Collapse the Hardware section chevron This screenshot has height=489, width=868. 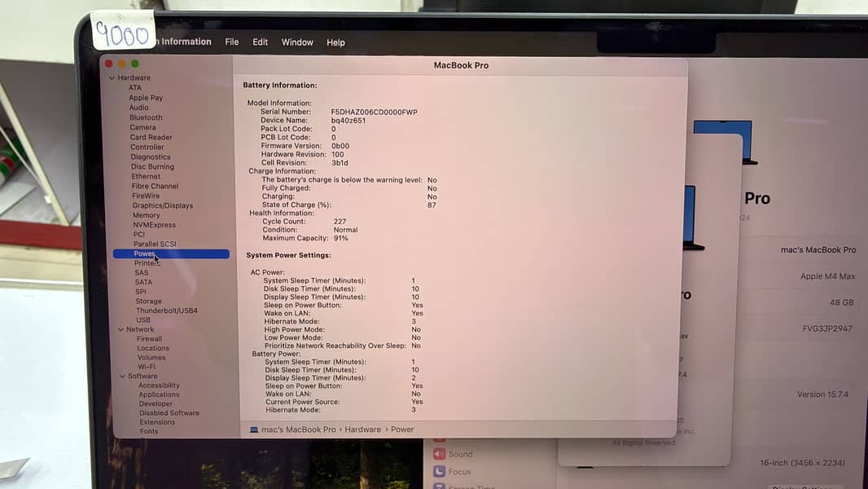112,78
